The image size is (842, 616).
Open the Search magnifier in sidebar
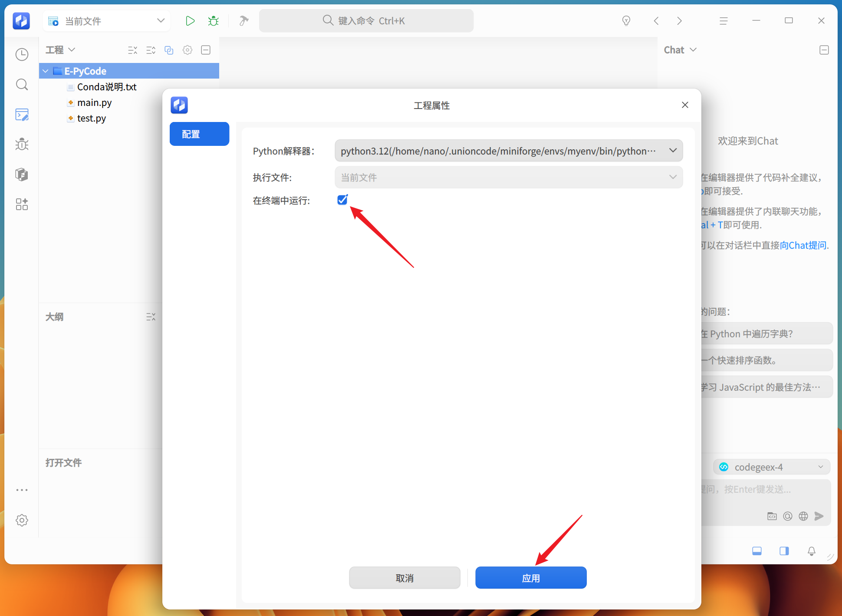[x=22, y=84]
